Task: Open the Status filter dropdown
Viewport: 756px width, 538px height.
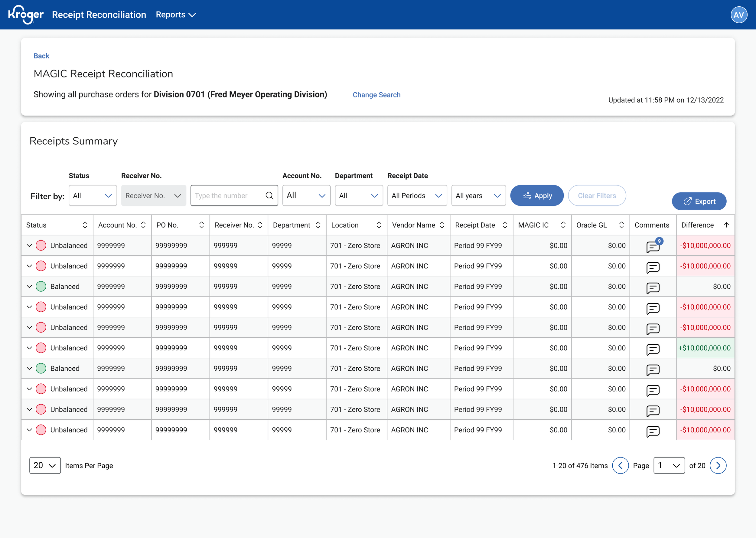Action: [93, 195]
